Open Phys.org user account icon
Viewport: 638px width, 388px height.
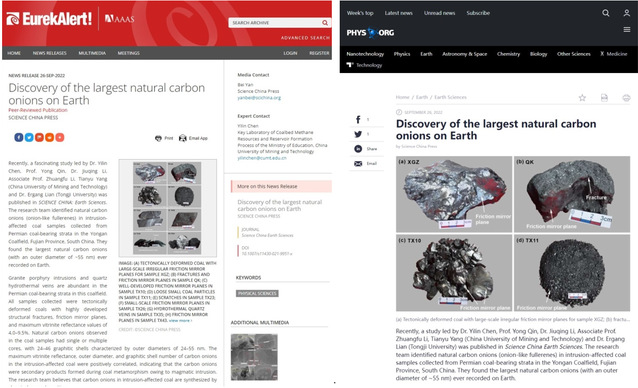click(627, 13)
